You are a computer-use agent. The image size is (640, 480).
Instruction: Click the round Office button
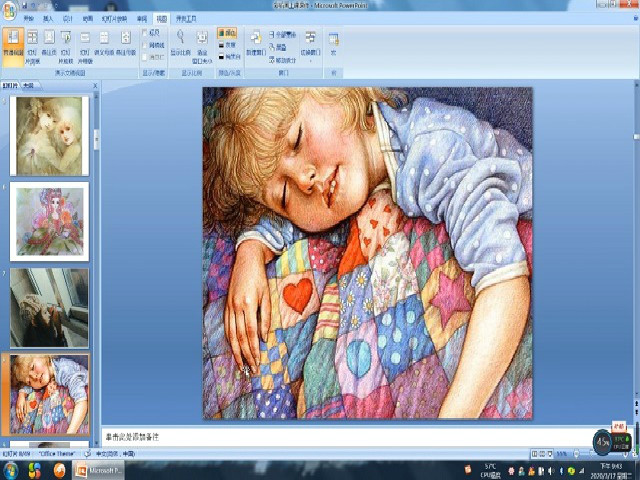(9, 11)
